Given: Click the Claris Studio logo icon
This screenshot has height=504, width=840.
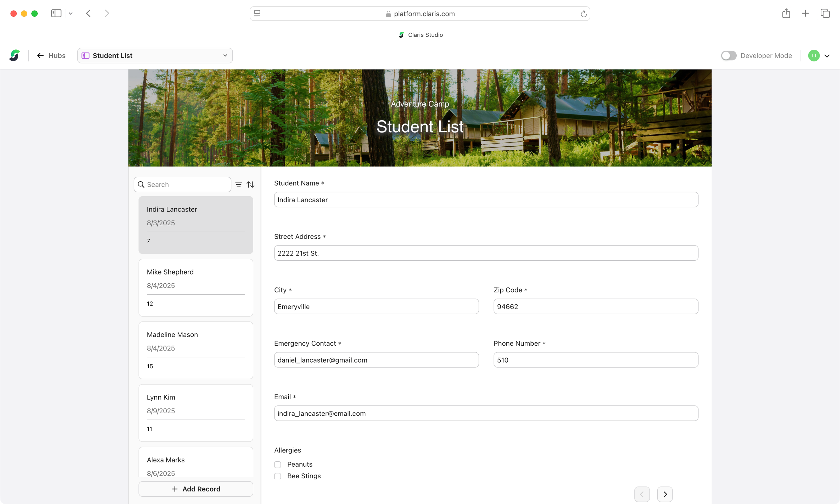Looking at the screenshot, I should 15,55.
